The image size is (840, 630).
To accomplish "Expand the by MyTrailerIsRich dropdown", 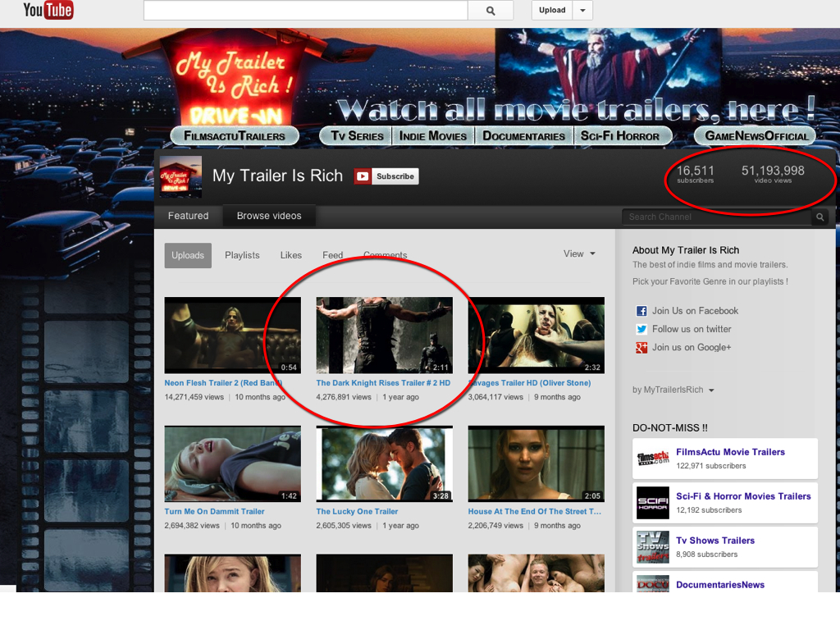I will coord(673,390).
